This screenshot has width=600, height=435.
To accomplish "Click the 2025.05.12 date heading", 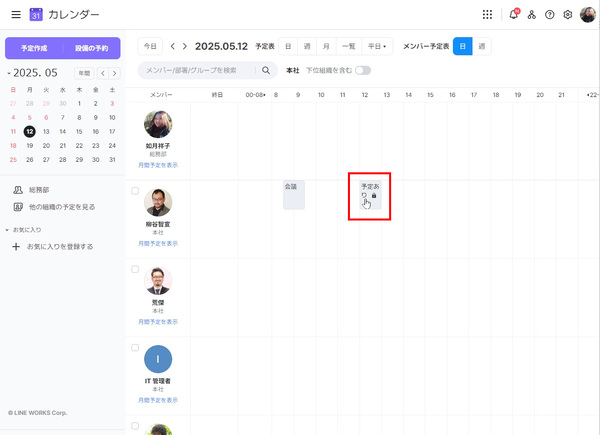I will coord(221,46).
